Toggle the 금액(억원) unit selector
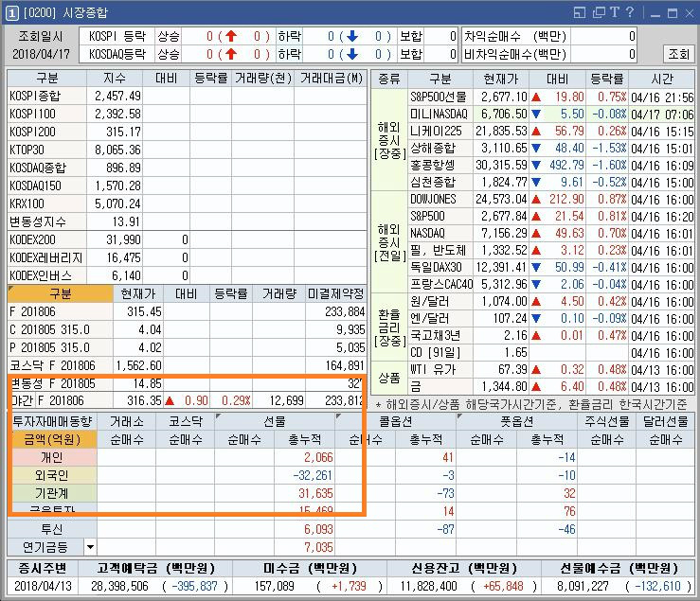The width and height of the screenshot is (700, 601). coord(53,439)
